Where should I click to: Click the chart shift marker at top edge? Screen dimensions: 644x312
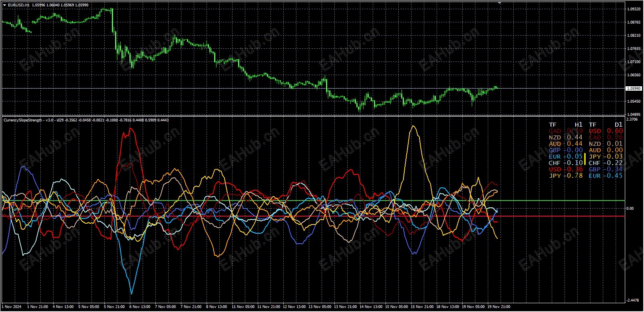coord(500,3)
